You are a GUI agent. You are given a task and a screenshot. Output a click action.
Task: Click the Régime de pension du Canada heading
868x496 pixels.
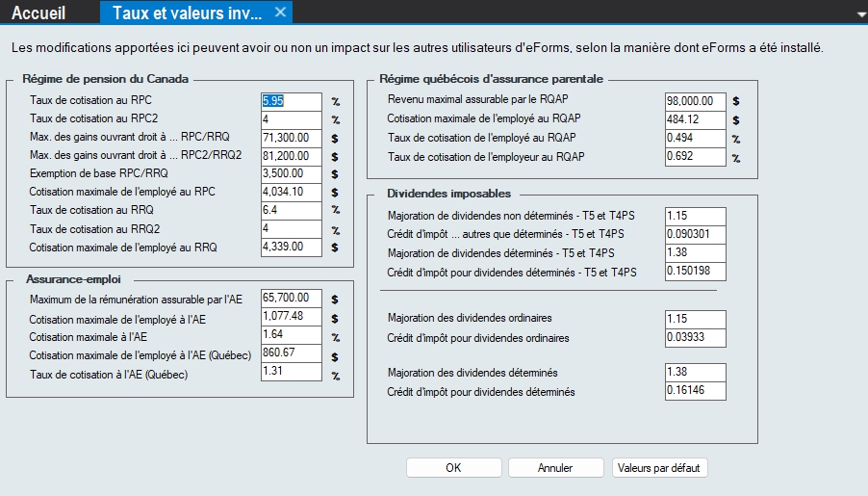tap(105, 79)
